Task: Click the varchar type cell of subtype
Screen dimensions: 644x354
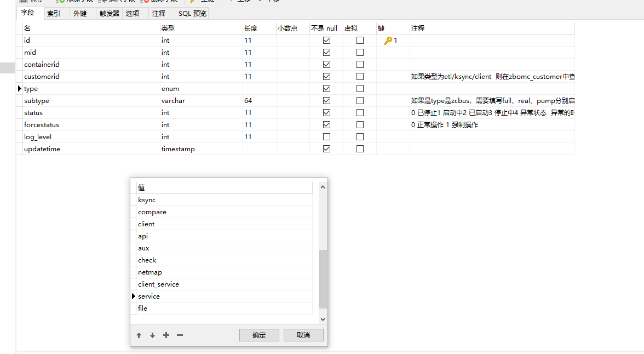Action: coord(173,101)
